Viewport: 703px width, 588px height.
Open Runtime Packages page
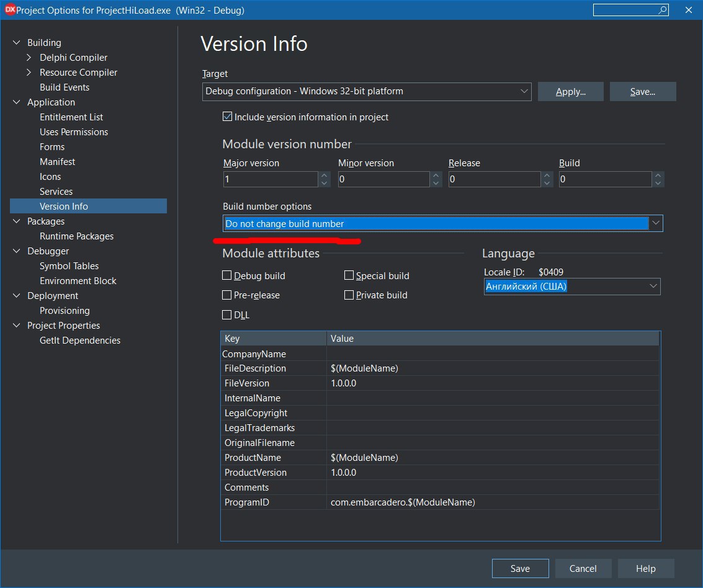click(x=77, y=236)
